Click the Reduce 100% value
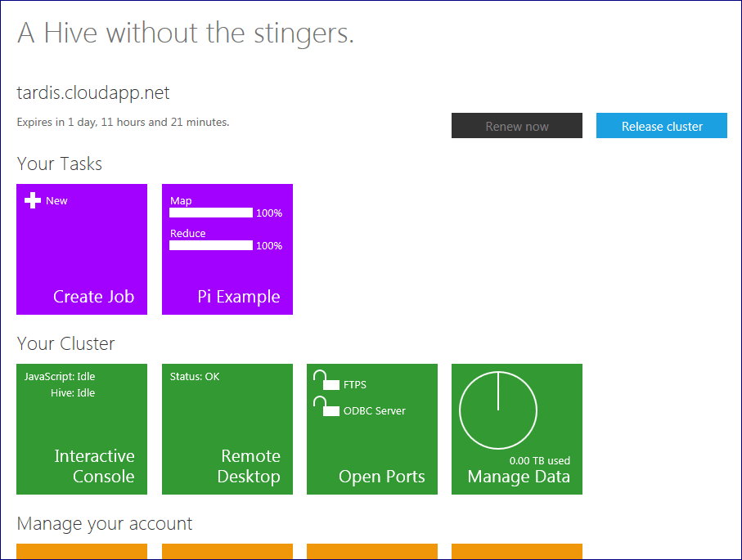742x560 pixels. tap(269, 246)
